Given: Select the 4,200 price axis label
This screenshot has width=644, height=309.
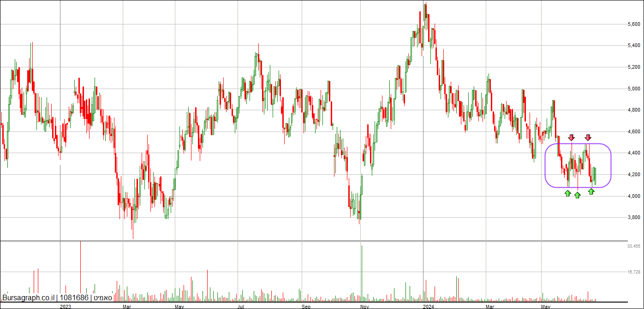Looking at the screenshot, I should (x=633, y=175).
